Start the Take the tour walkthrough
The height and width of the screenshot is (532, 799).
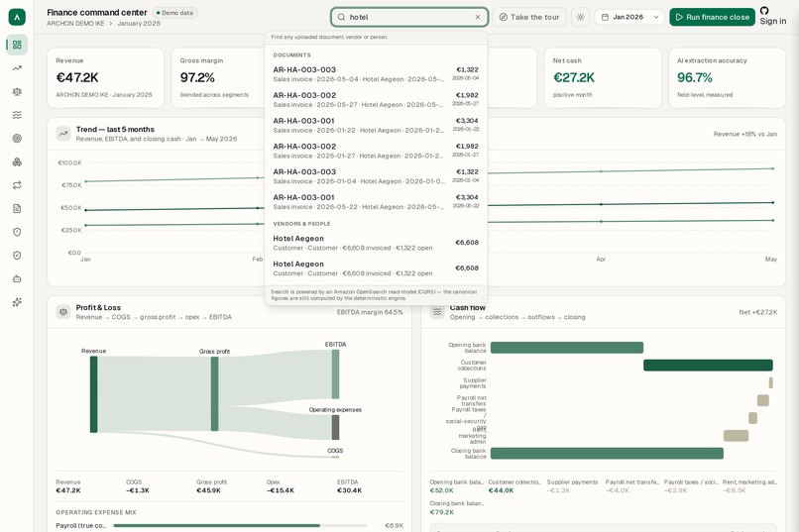[529, 17]
